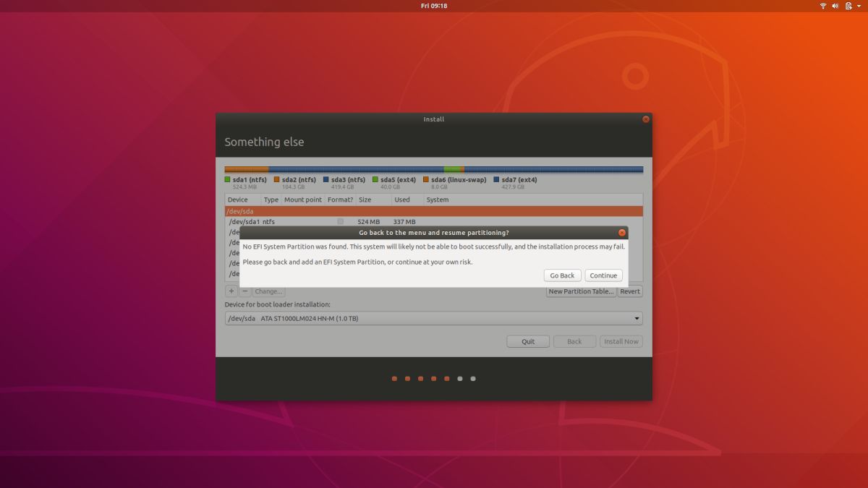
Task: Add a partition with the plus icon
Action: (231, 291)
